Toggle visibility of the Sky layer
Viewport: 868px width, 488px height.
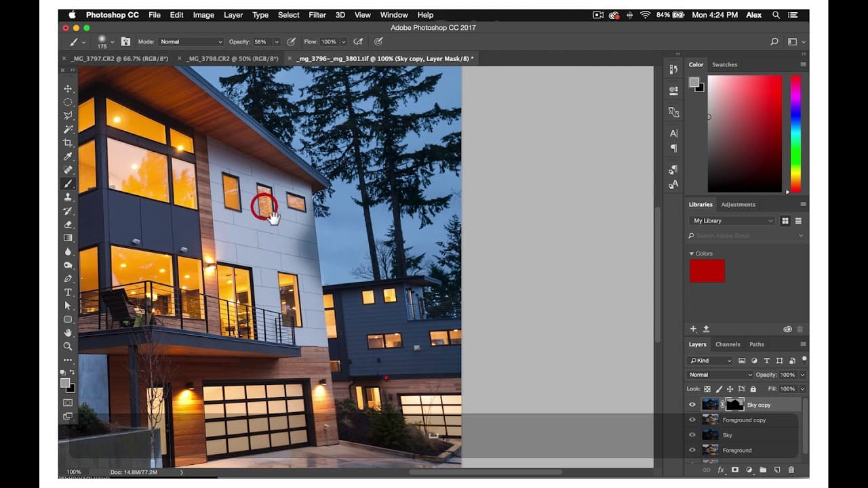[692, 434]
